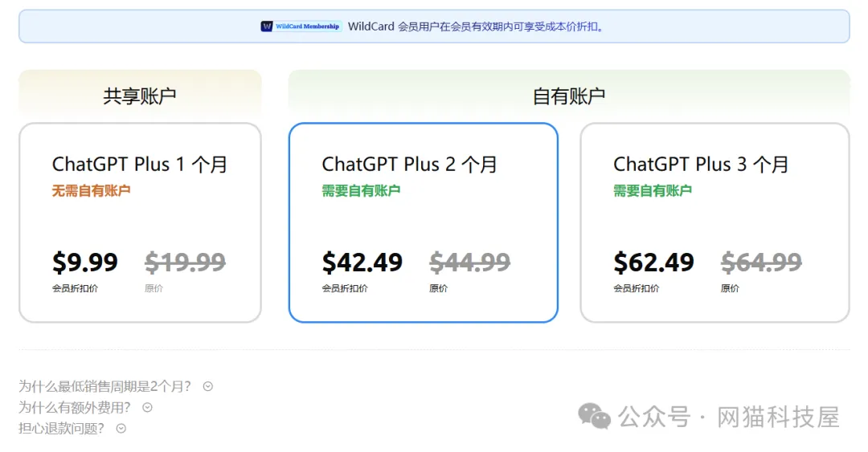Select the ChatGPT Plus 3 个月 plan card
The width and height of the screenshot is (868, 452).
714,222
